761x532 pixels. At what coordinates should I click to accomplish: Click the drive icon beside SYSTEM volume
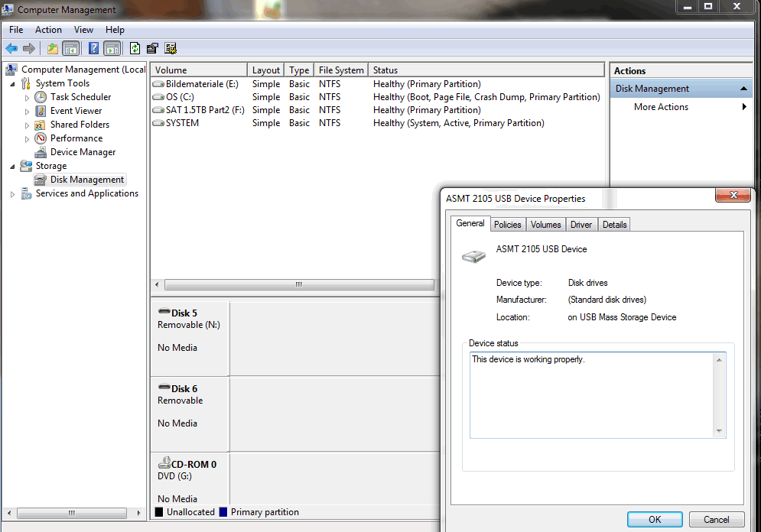coord(158,123)
